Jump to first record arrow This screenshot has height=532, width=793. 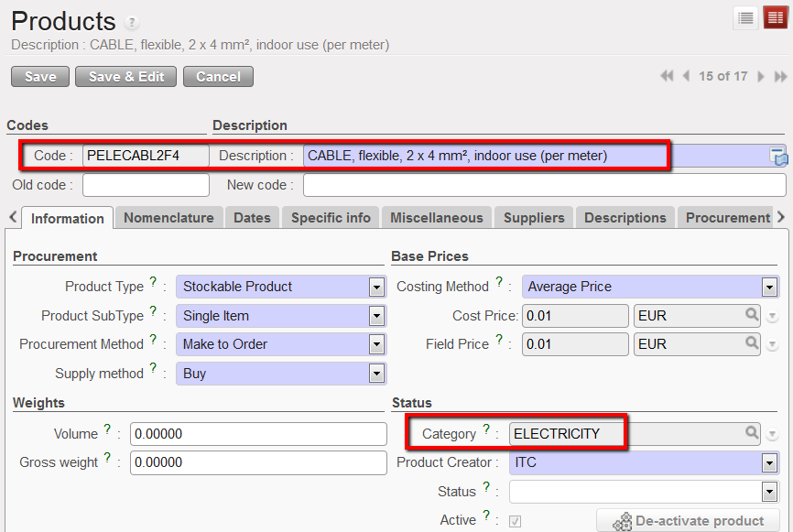667,77
